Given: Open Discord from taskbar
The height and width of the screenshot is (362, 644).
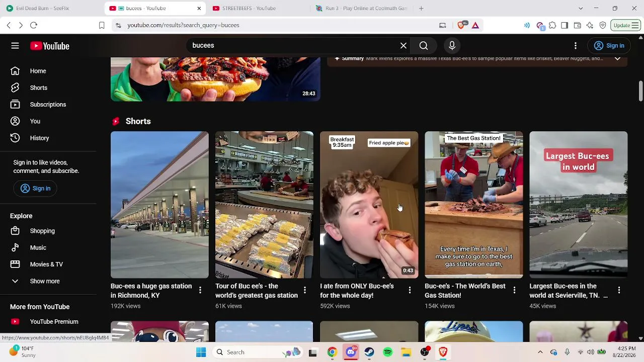Looking at the screenshot, I should pos(351,352).
